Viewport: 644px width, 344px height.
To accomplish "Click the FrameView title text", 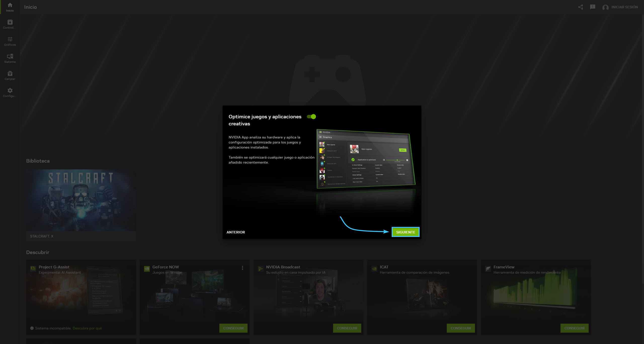I will coord(504,267).
